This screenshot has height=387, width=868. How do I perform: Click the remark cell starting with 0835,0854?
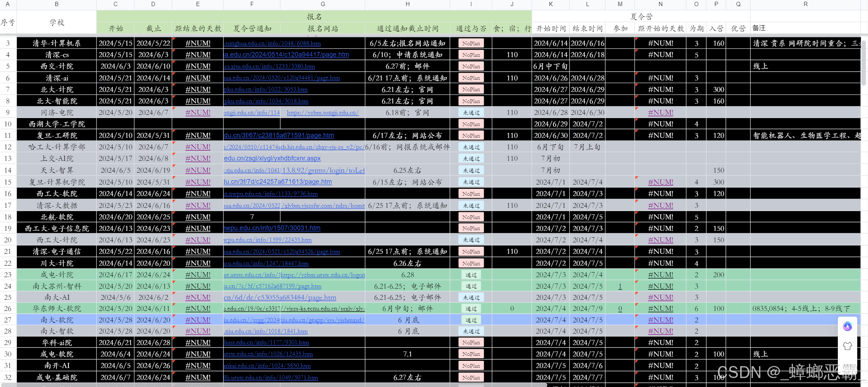tap(805, 309)
